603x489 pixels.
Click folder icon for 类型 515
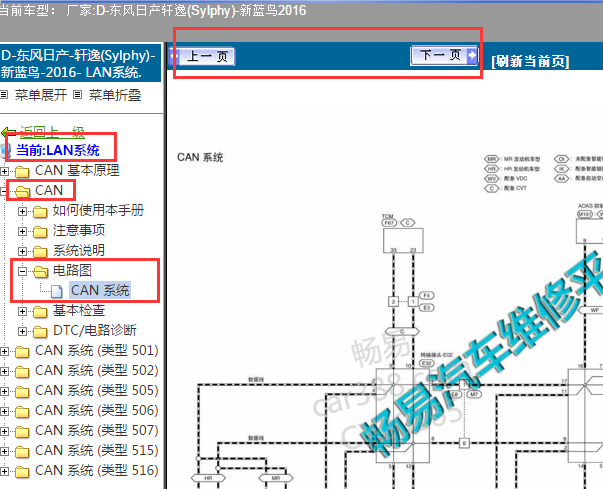(x=22, y=451)
